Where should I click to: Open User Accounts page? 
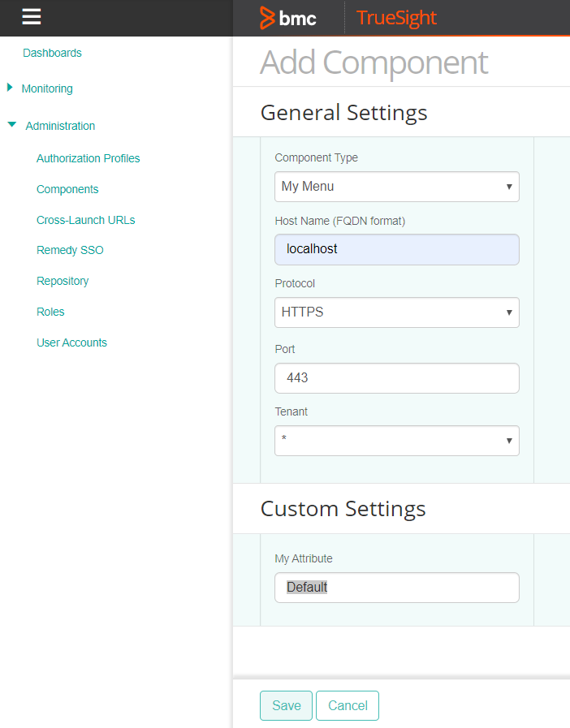tap(71, 342)
